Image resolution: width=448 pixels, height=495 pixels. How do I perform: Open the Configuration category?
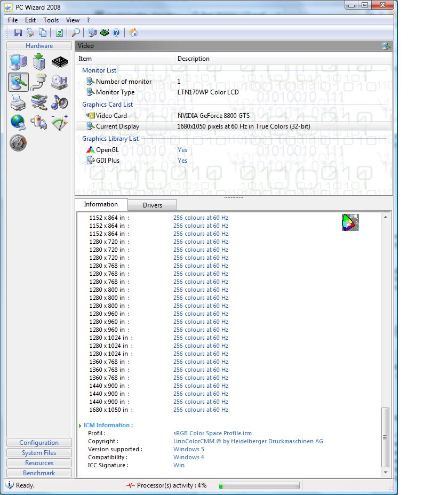pos(39,443)
